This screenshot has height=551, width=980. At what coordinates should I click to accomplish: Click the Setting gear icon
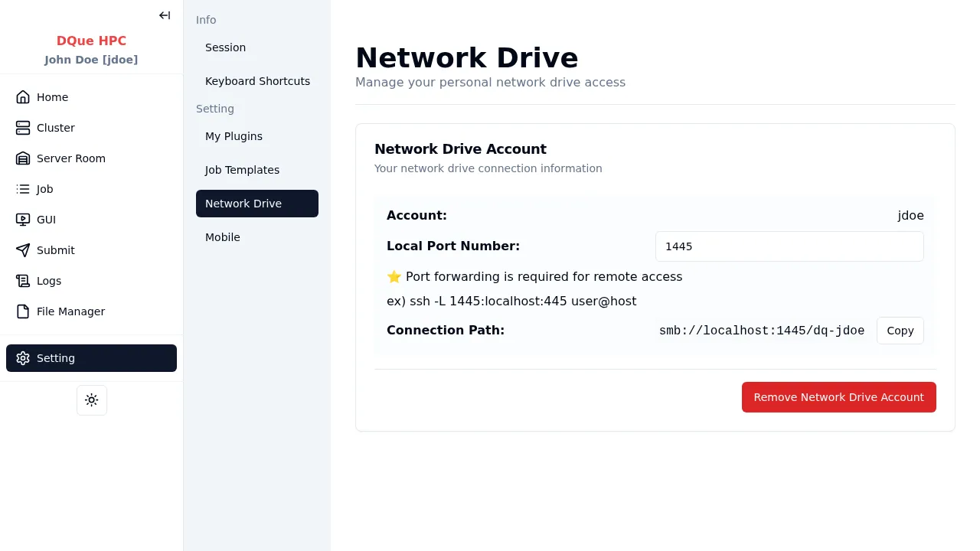23,358
